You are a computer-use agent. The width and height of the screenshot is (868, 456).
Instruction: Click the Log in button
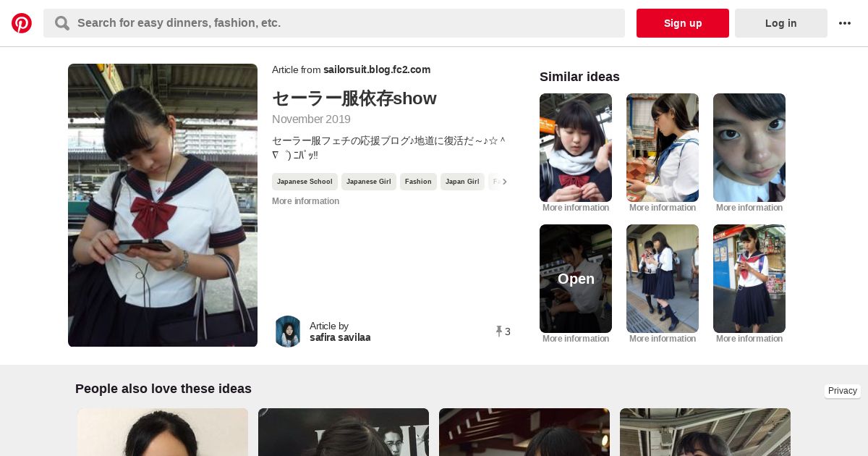click(x=781, y=23)
